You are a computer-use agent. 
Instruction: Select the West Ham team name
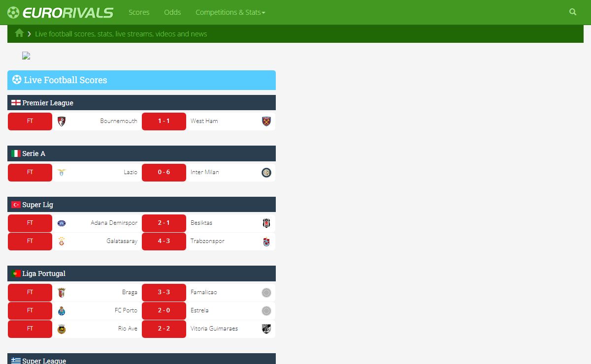tap(204, 121)
